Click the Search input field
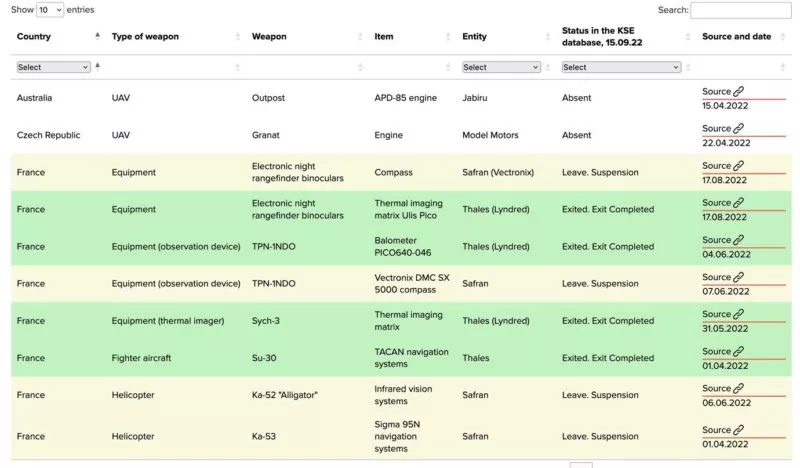This screenshot has width=800, height=468. [x=741, y=10]
